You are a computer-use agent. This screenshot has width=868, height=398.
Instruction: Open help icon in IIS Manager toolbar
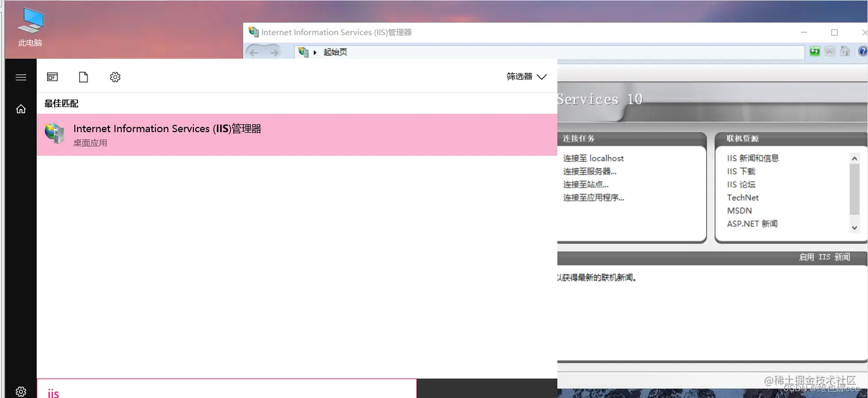[862, 52]
